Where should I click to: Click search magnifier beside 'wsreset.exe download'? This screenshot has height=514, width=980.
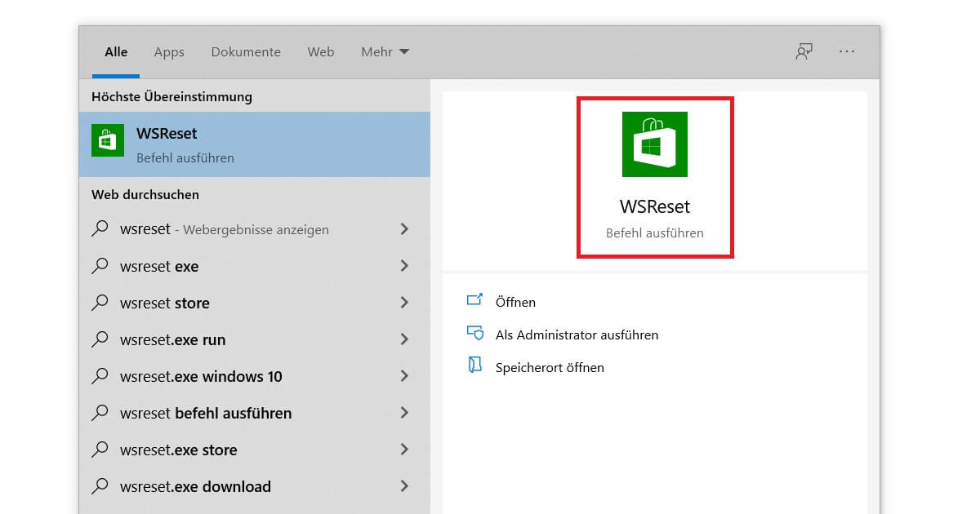click(100, 486)
